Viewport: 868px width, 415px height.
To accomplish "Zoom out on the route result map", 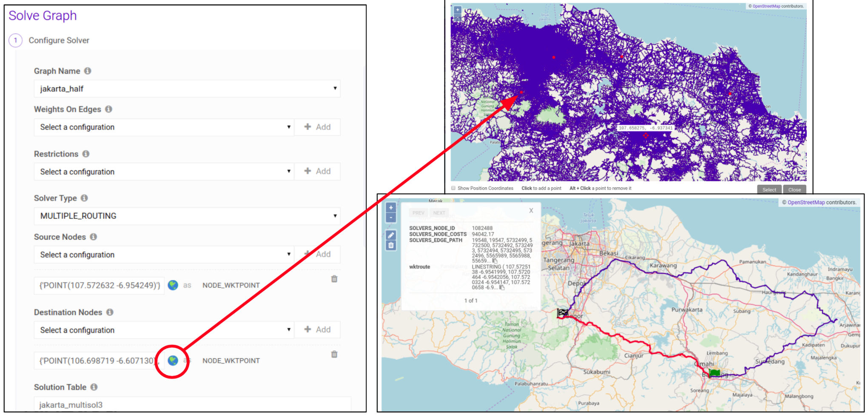I will click(391, 218).
